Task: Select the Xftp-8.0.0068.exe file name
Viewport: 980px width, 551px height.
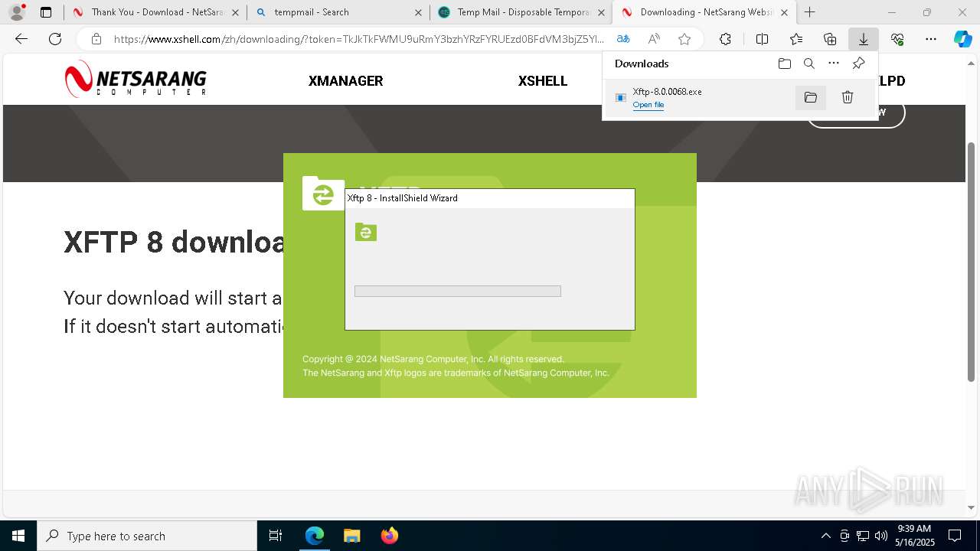Action: pos(667,92)
